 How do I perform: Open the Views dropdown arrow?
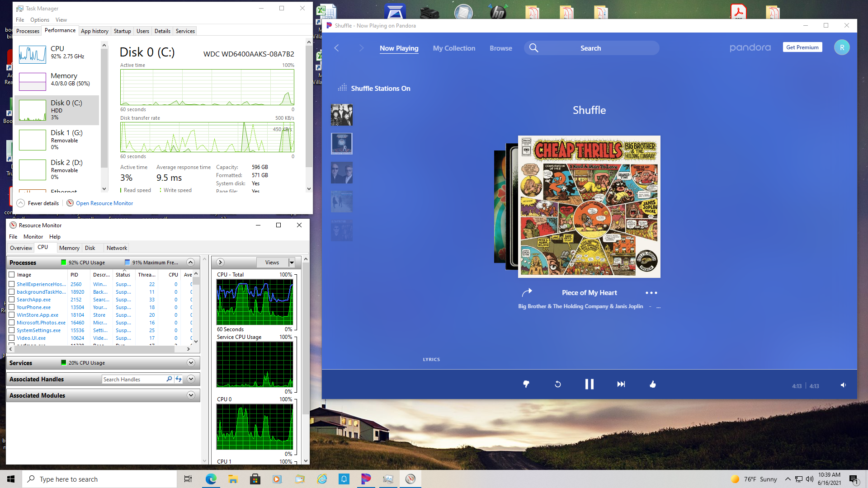point(292,263)
